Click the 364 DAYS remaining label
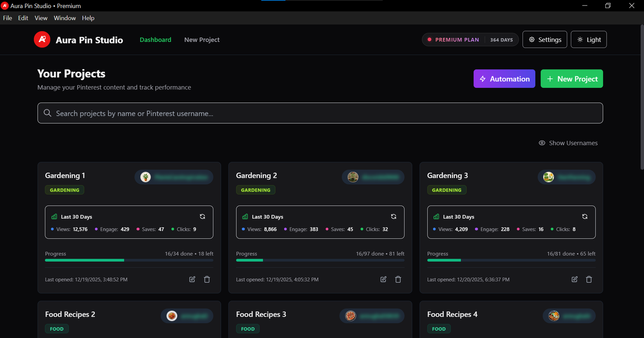644x338 pixels. [502, 40]
